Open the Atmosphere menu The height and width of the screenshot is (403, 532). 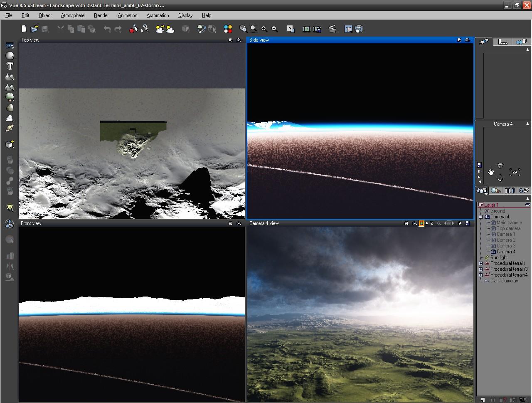(72, 15)
